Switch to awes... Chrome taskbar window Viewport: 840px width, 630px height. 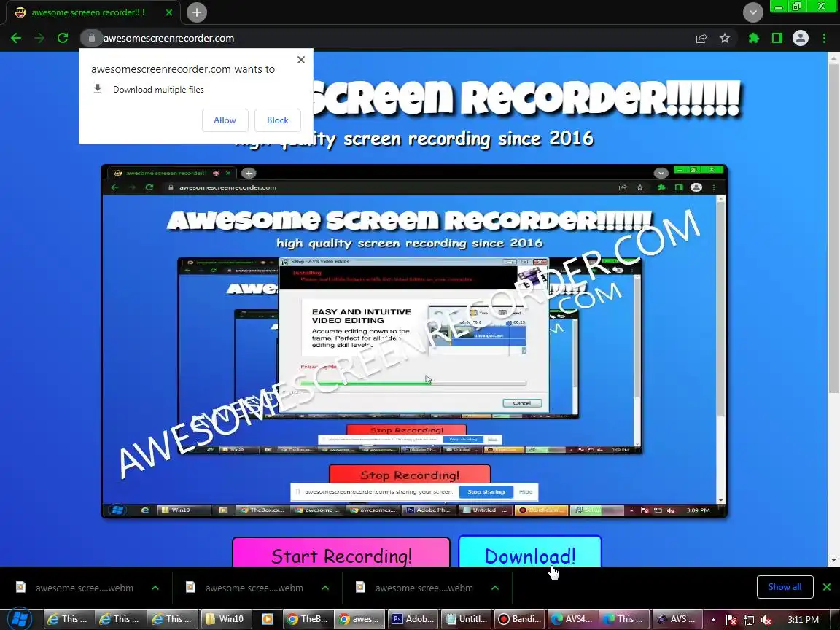point(360,619)
